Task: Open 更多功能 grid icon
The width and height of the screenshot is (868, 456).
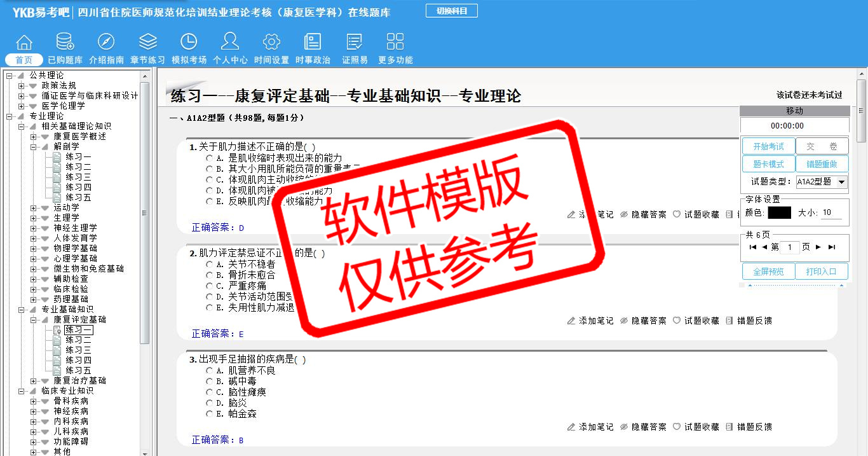Action: click(x=395, y=42)
